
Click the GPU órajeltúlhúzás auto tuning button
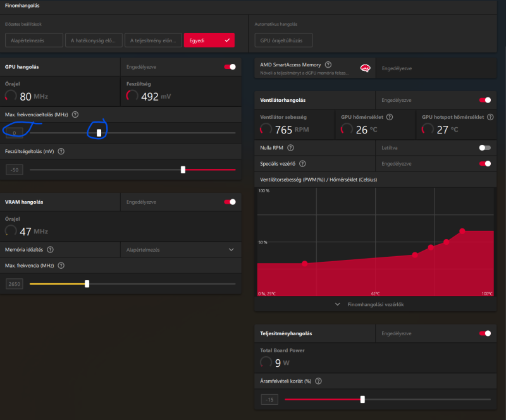283,40
